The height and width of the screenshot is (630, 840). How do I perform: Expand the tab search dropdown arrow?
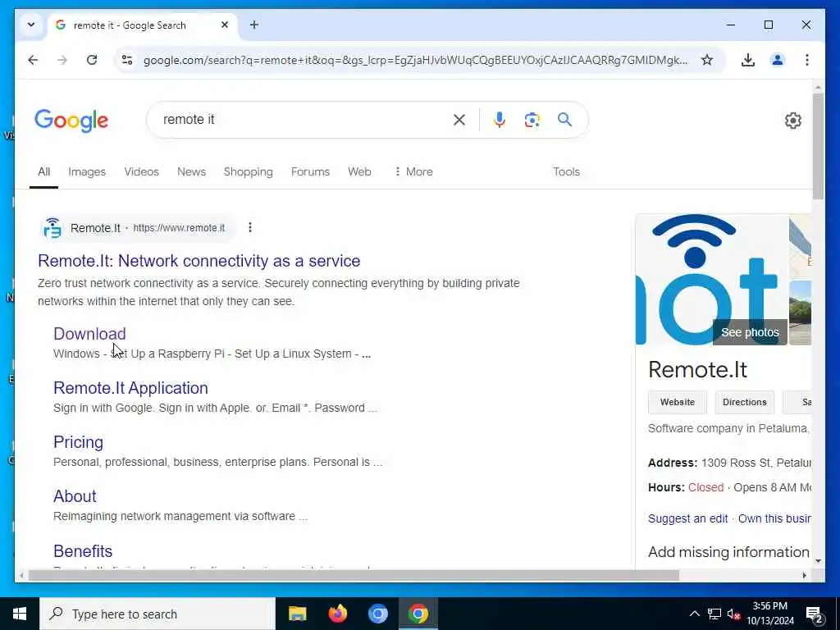pos(31,25)
